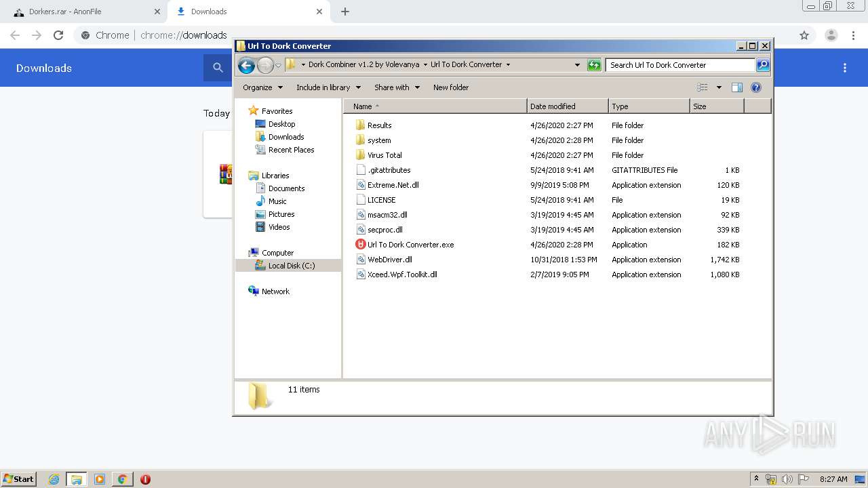Click the taskbar clock showing 8:27 AM
Screen dimensions: 868x488
833,479
